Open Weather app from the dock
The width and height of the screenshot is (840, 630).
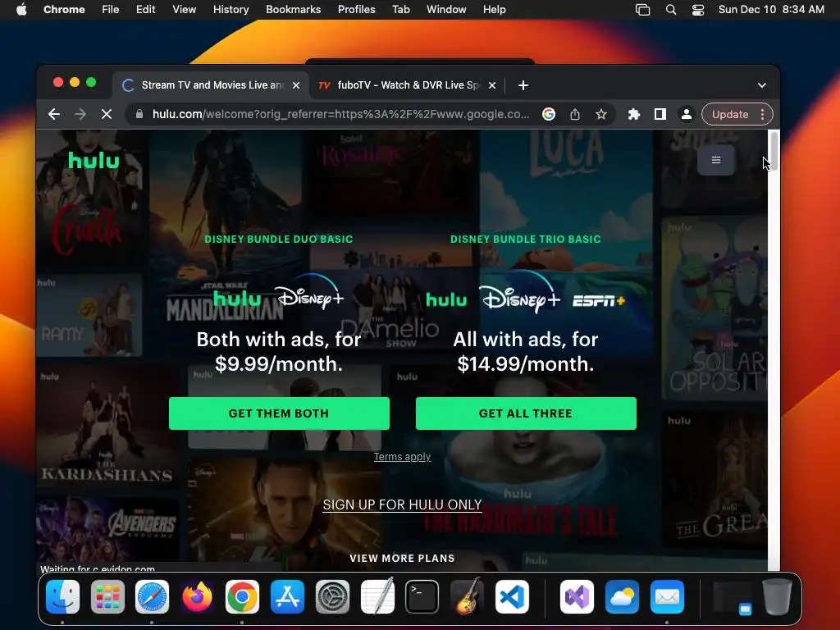(622, 597)
